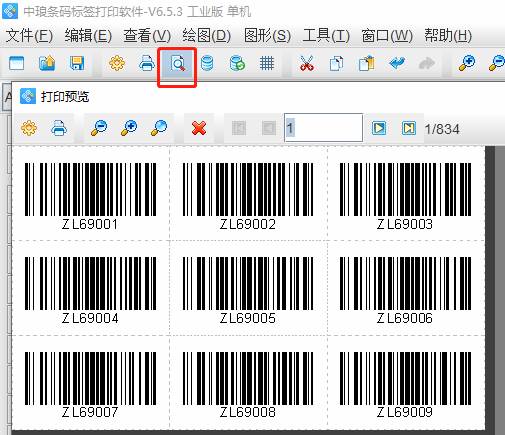The height and width of the screenshot is (435, 505).
Task: Click the paste clipboard icon
Action: [x=367, y=63]
